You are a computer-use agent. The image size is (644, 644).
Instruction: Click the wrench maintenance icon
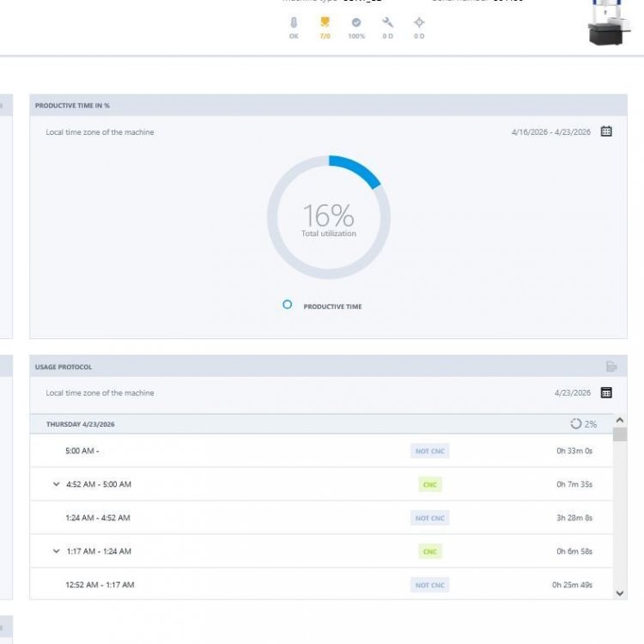(388, 23)
